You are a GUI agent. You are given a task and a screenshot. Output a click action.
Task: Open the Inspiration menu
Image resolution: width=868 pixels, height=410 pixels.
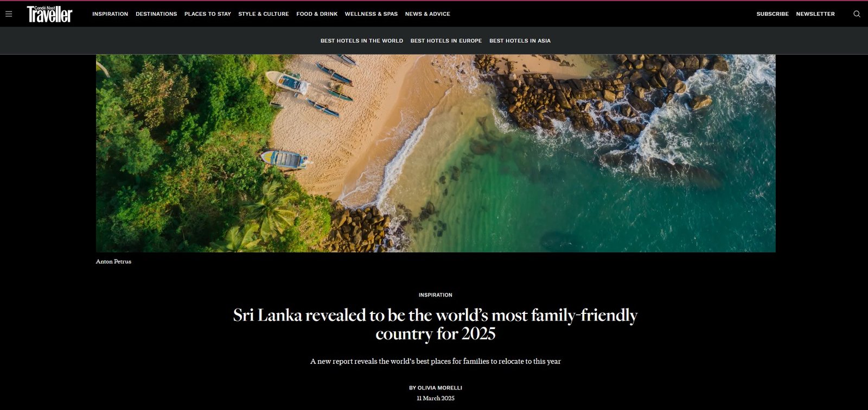click(x=110, y=14)
